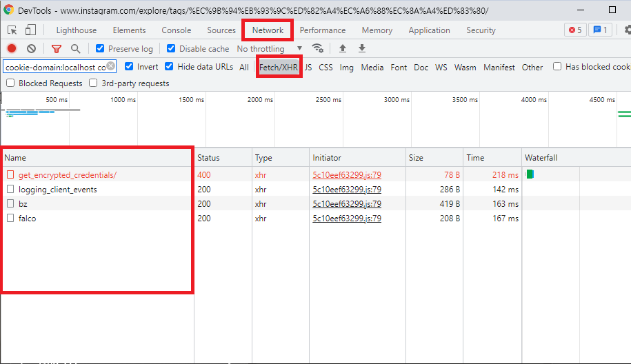Open the Console tab
This screenshot has width=631, height=364.
point(177,30)
